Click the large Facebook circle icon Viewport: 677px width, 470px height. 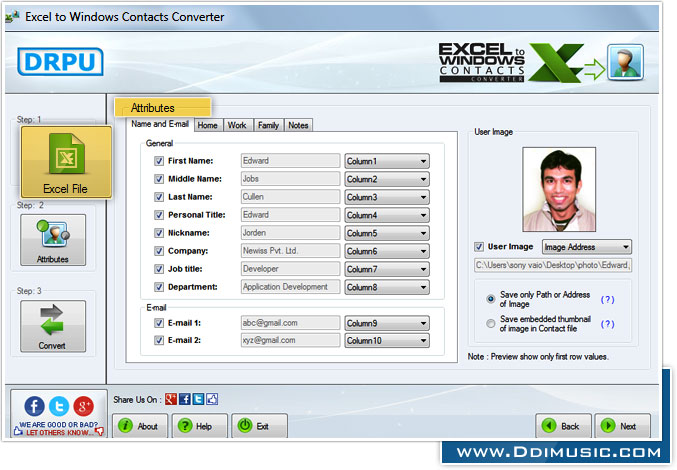click(x=35, y=406)
